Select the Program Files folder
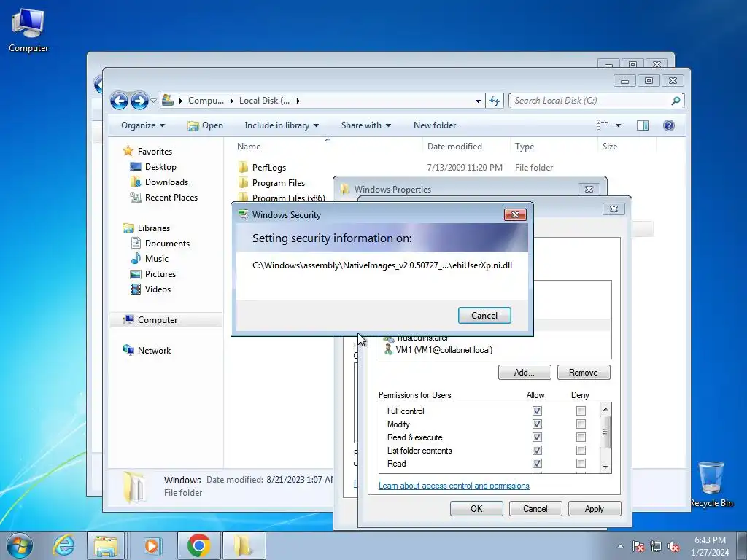This screenshot has width=747, height=560. (x=278, y=183)
